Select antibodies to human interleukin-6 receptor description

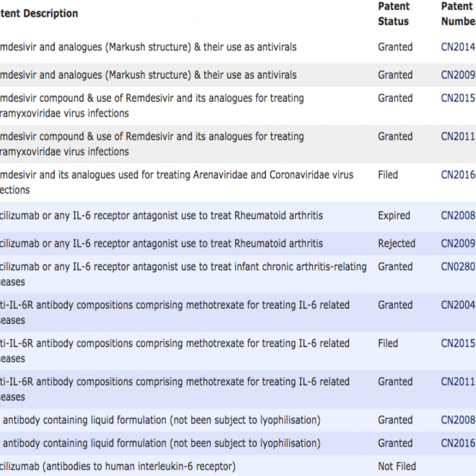click(118, 467)
